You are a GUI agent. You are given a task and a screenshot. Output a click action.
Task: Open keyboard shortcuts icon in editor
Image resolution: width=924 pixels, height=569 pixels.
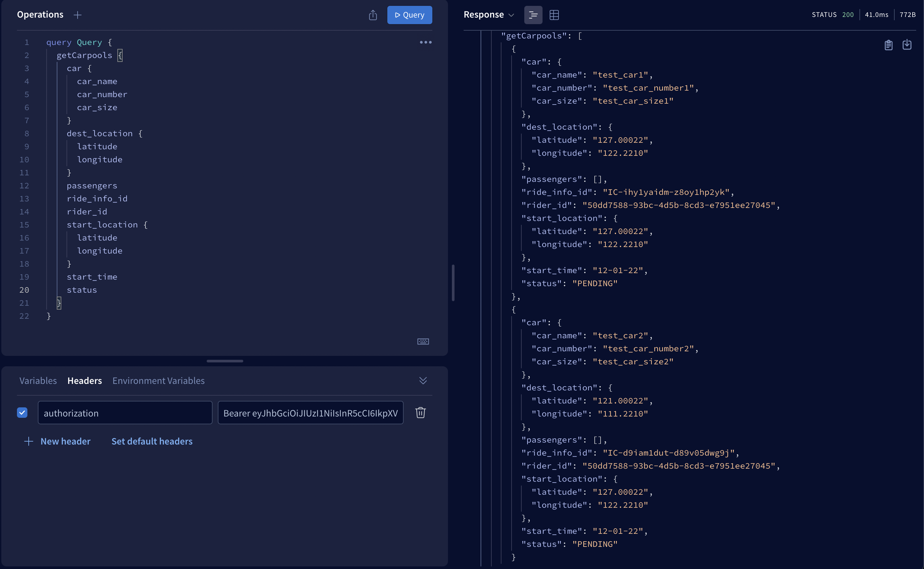[423, 341]
